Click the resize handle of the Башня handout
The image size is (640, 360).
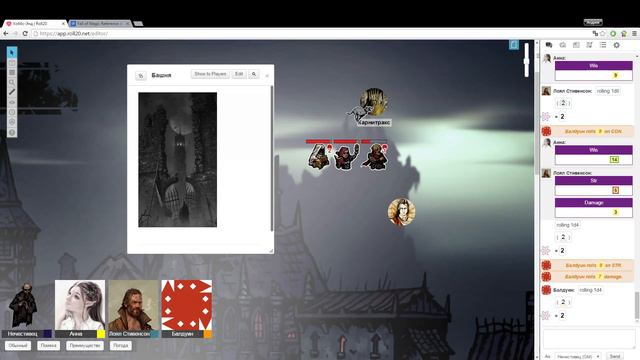(x=271, y=251)
